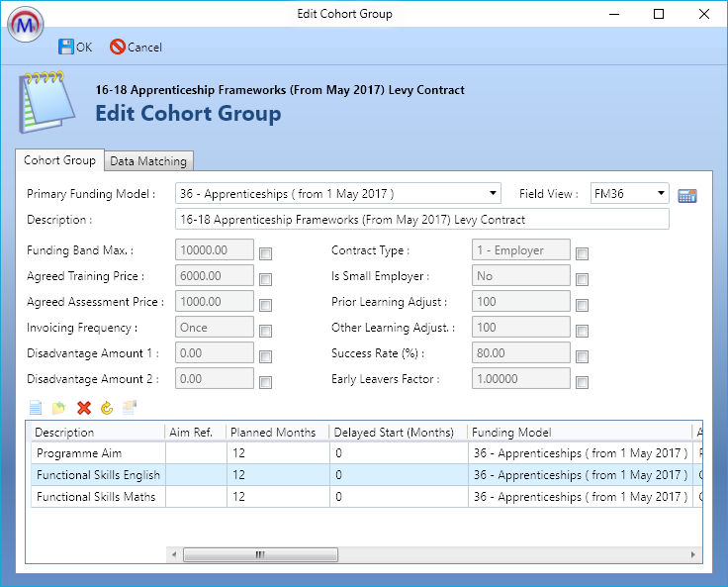The width and height of the screenshot is (728, 587).
Task: Click the new aim document icon
Action: point(36,408)
